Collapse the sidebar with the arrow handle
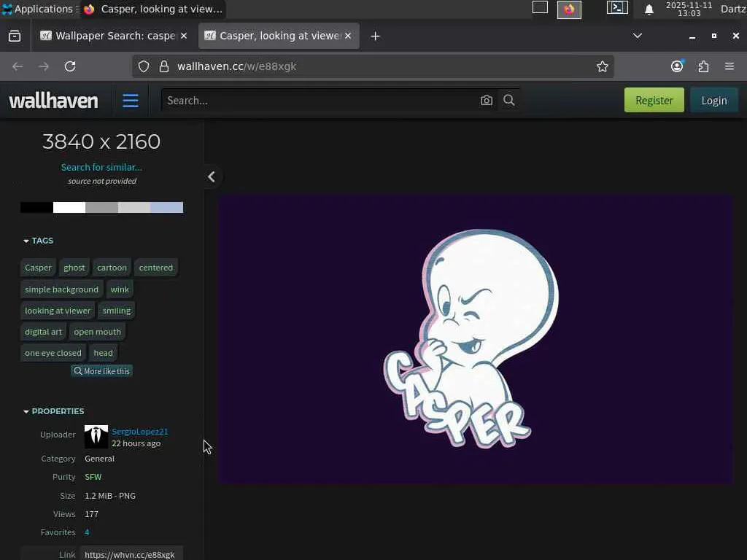 [212, 176]
